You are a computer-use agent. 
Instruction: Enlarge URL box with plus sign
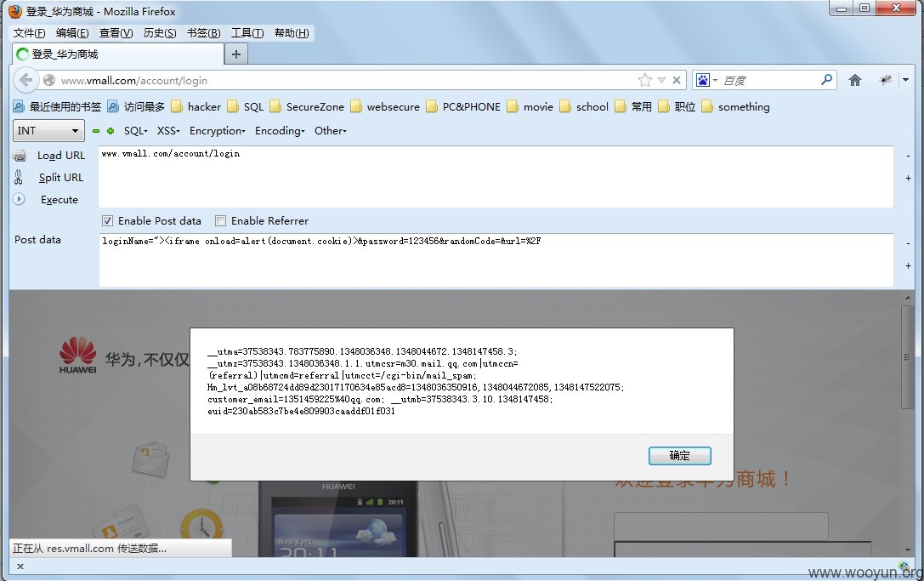pos(908,178)
